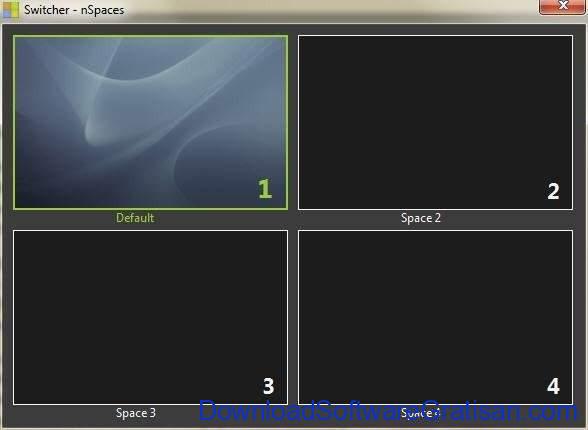This screenshot has width=588, height=430.
Task: Click the Space 4 label under the watermark
Action: click(420, 413)
